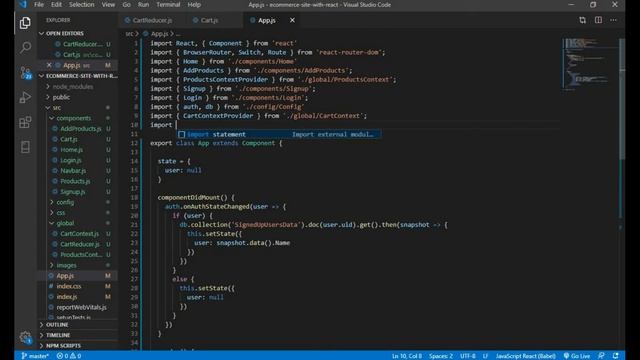
Task: Open the feedback icon in status bar
Action: tap(601, 356)
